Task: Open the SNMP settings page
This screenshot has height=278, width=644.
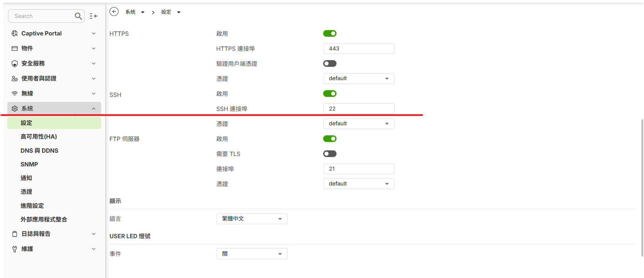Action: [29, 164]
